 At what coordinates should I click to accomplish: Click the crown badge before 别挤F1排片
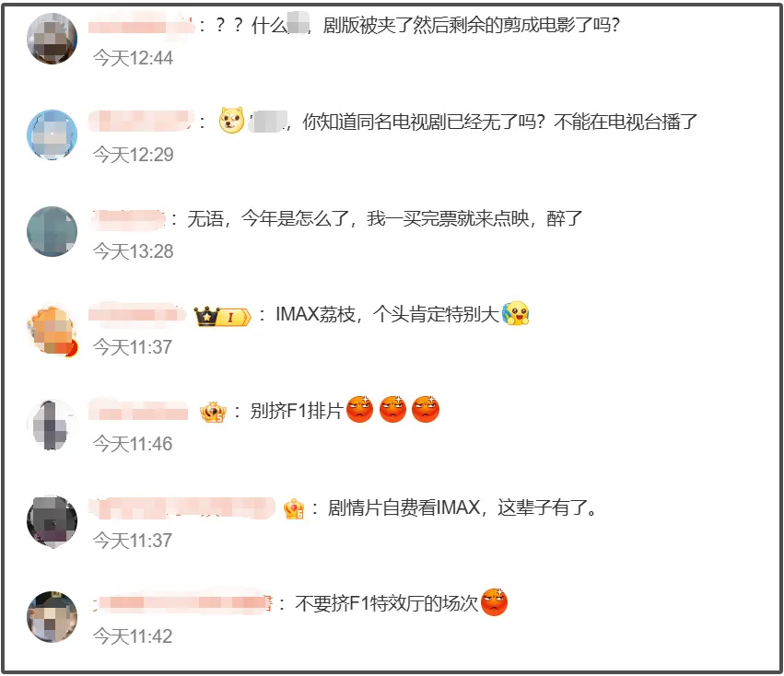coord(213,412)
